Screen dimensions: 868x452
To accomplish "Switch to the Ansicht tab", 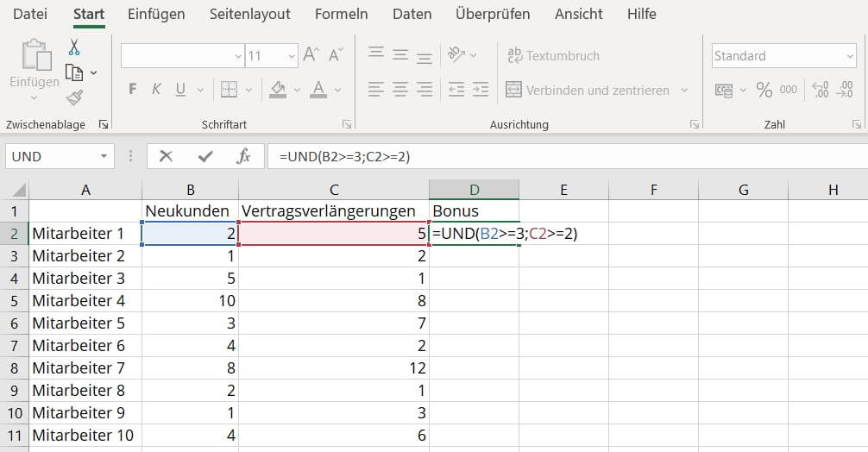I will click(x=578, y=14).
